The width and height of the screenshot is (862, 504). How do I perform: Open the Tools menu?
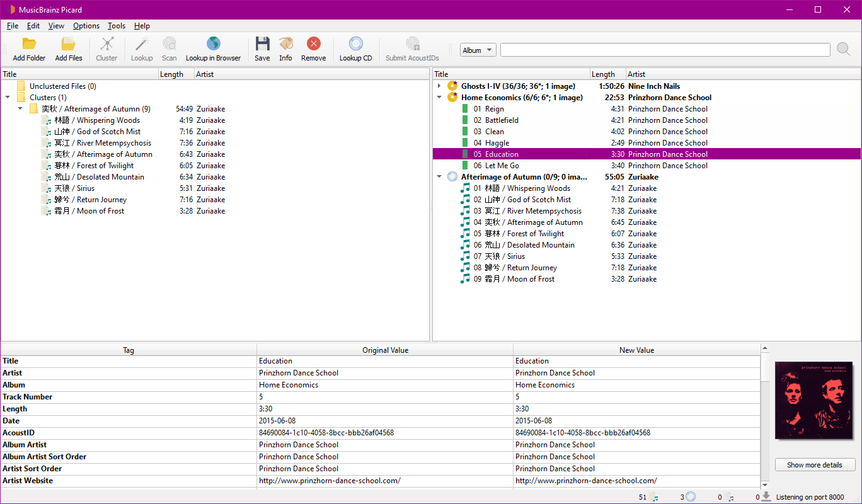[x=117, y=26]
